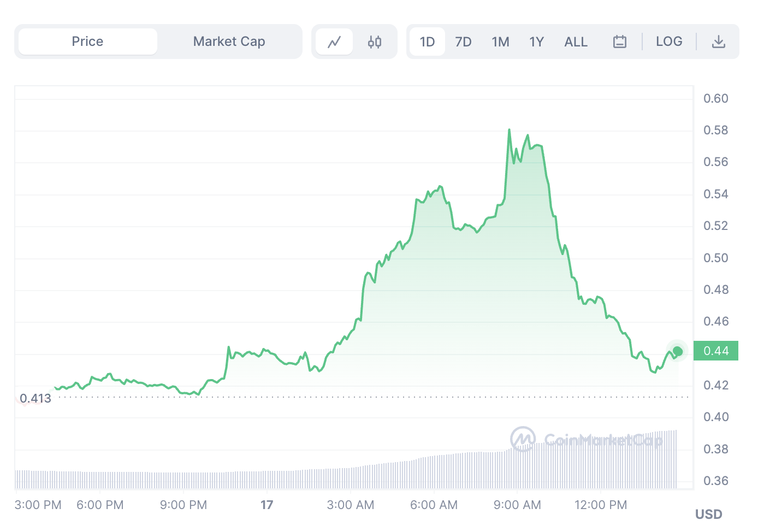Click the 3:00 AM x-axis label
This screenshot has height=532, width=758.
[351, 505]
